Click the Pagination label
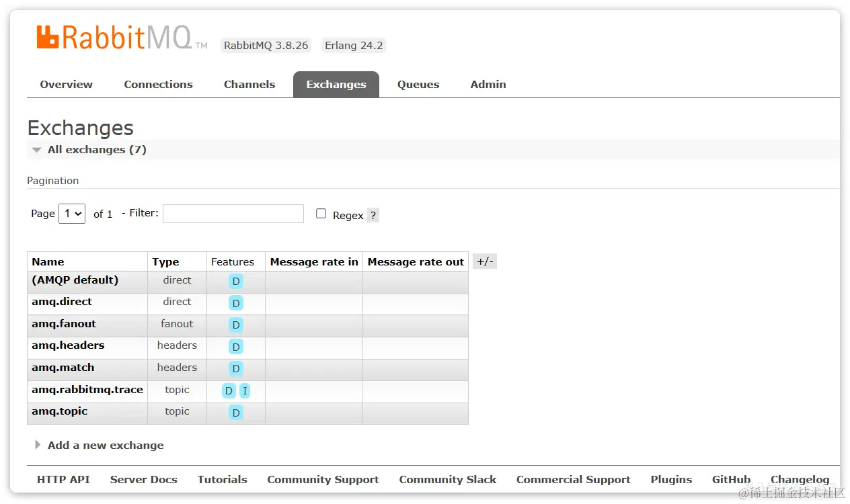Image resolution: width=850 pixels, height=504 pixels. [x=52, y=180]
